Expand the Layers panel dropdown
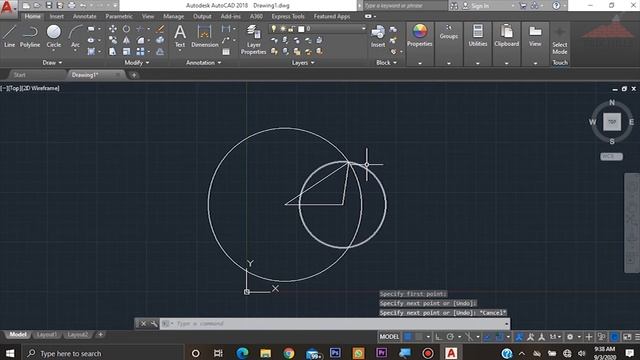This screenshot has width=640, height=360. click(303, 62)
